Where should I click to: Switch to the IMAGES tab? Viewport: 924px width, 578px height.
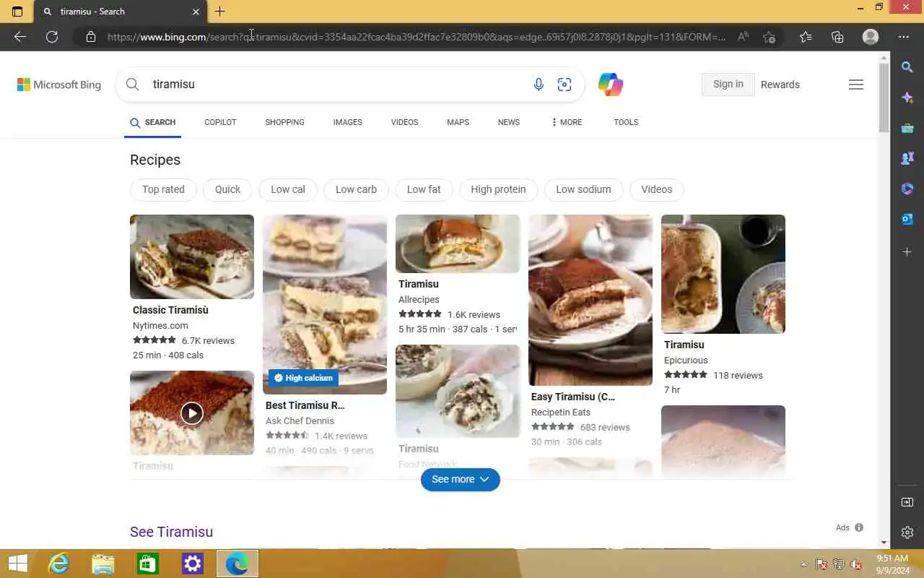point(347,122)
